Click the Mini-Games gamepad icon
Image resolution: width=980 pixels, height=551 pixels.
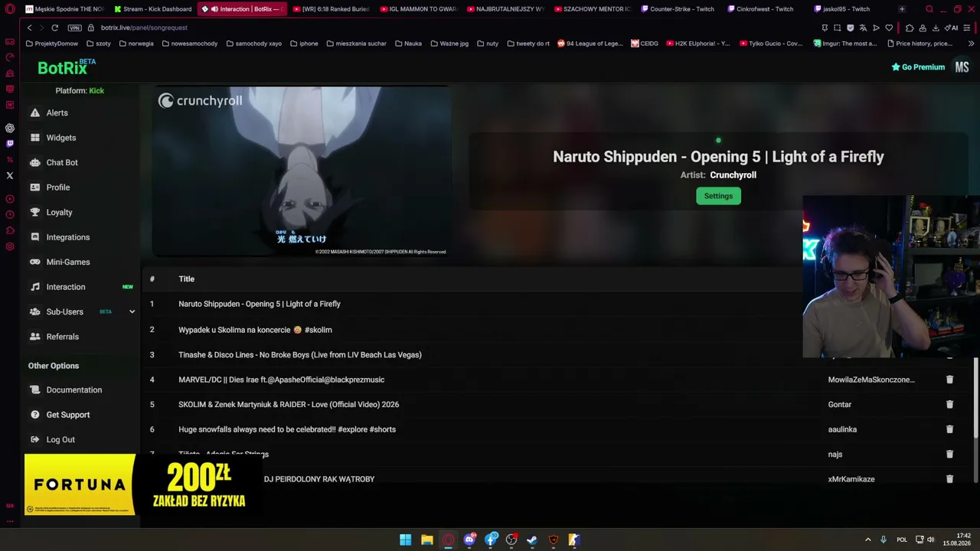coord(35,262)
